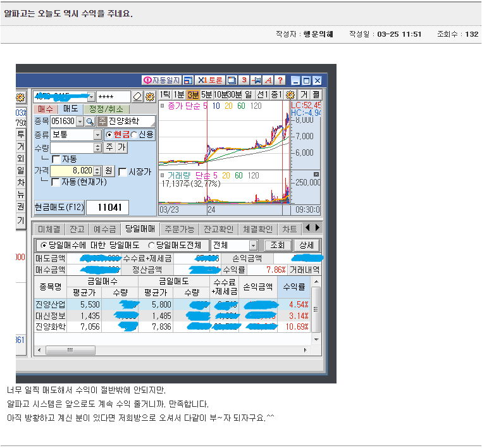This screenshot has width=482, height=448.
Task: Select the 현금 cash radio button
Action: (x=109, y=135)
